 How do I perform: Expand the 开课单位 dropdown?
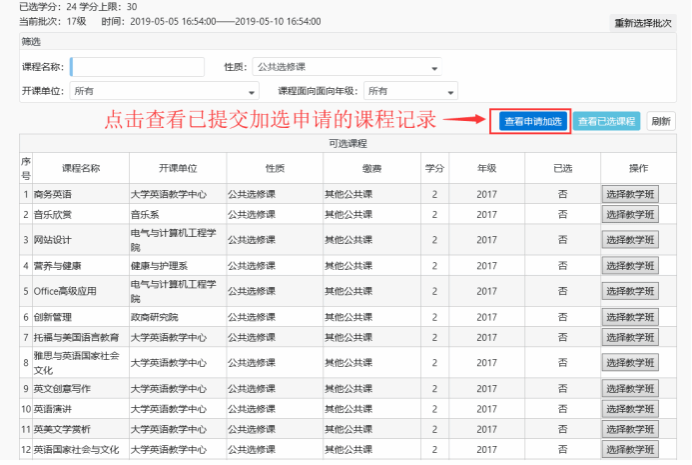(x=164, y=91)
